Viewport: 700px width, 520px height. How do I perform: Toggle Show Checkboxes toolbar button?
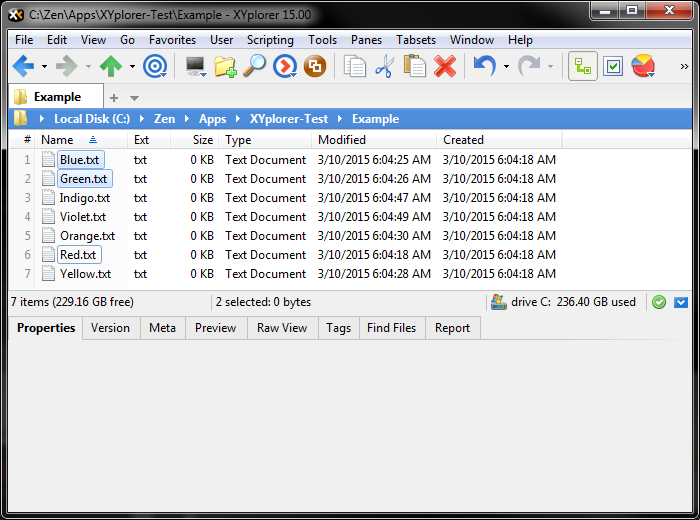(x=613, y=67)
